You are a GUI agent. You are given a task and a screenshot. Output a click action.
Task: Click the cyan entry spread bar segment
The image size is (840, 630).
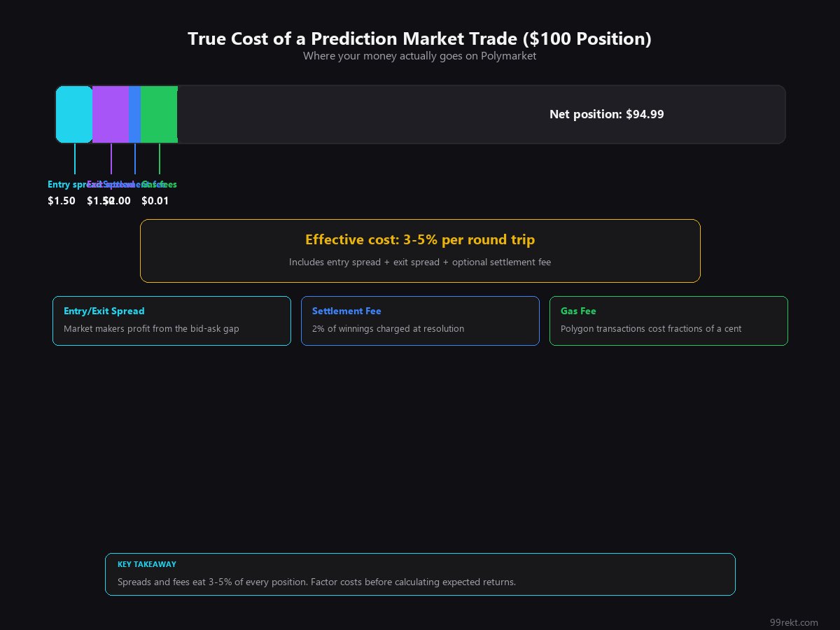coord(74,114)
